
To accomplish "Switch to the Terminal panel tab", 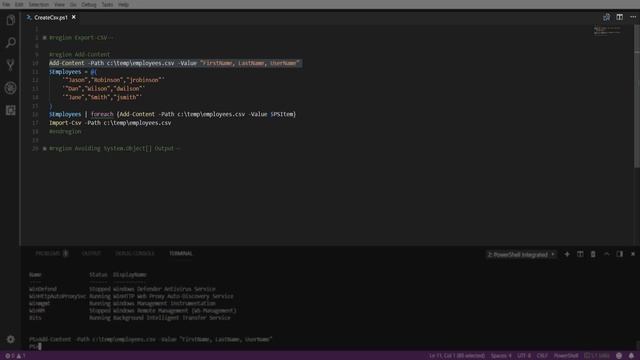I will [x=181, y=253].
